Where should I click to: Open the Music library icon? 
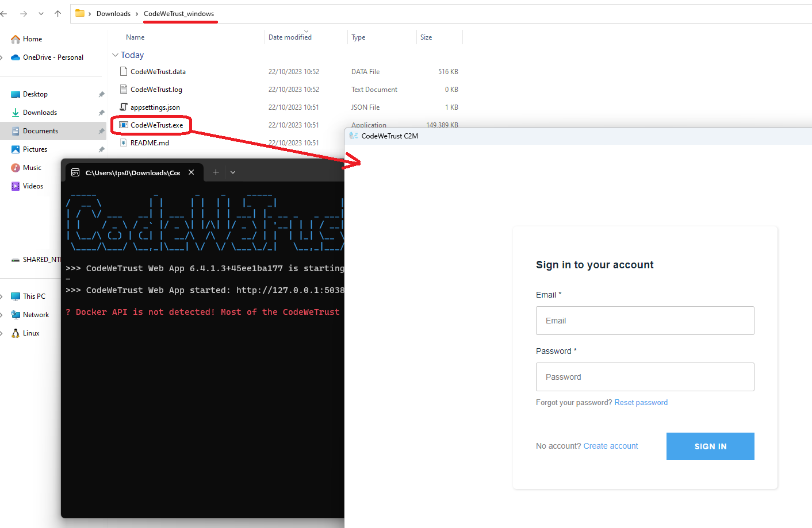[16, 168]
